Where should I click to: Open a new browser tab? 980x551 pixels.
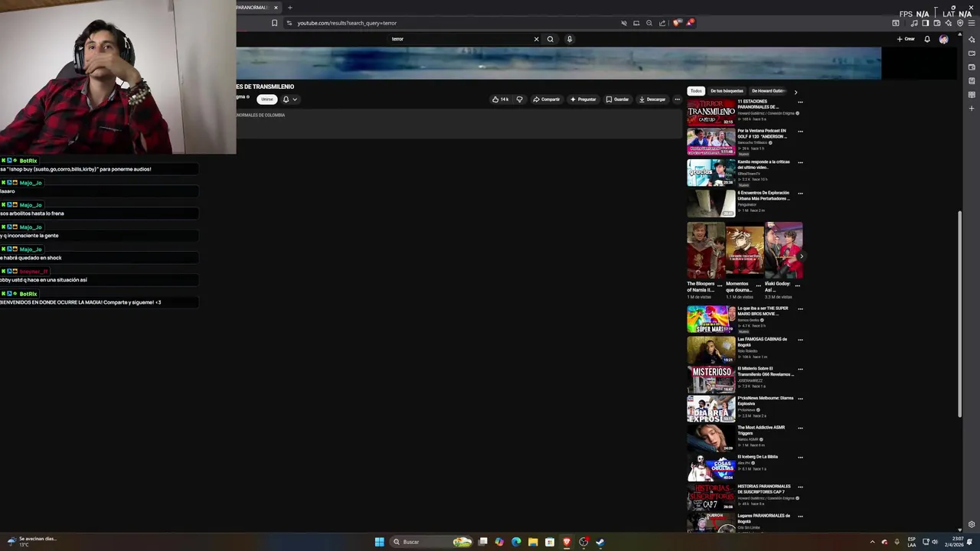pos(289,8)
